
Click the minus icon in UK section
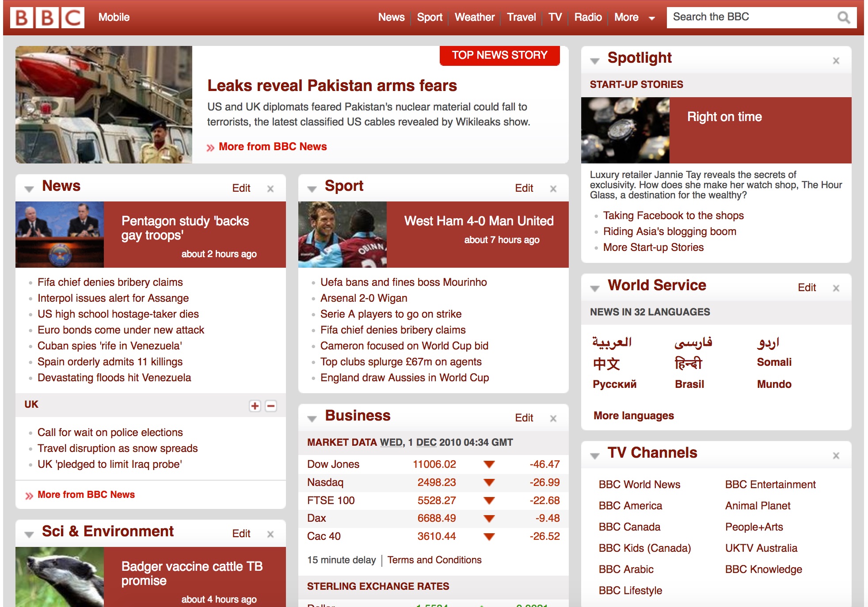271,406
